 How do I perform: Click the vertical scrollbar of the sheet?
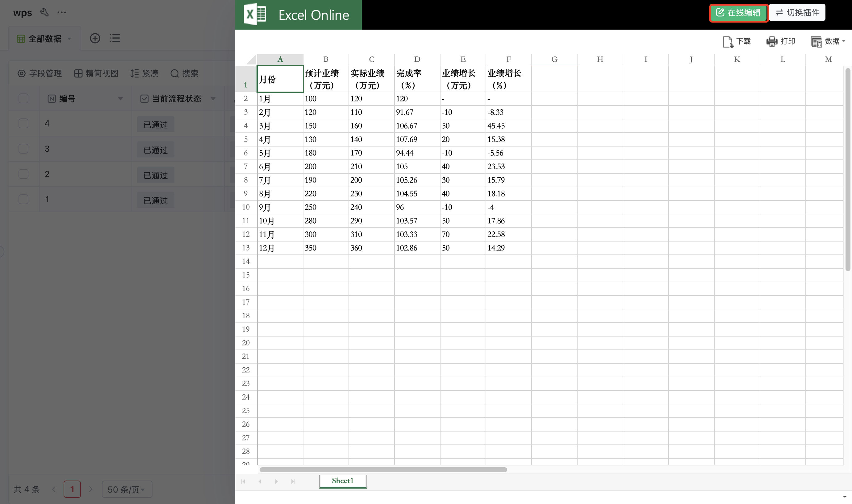tap(848, 170)
